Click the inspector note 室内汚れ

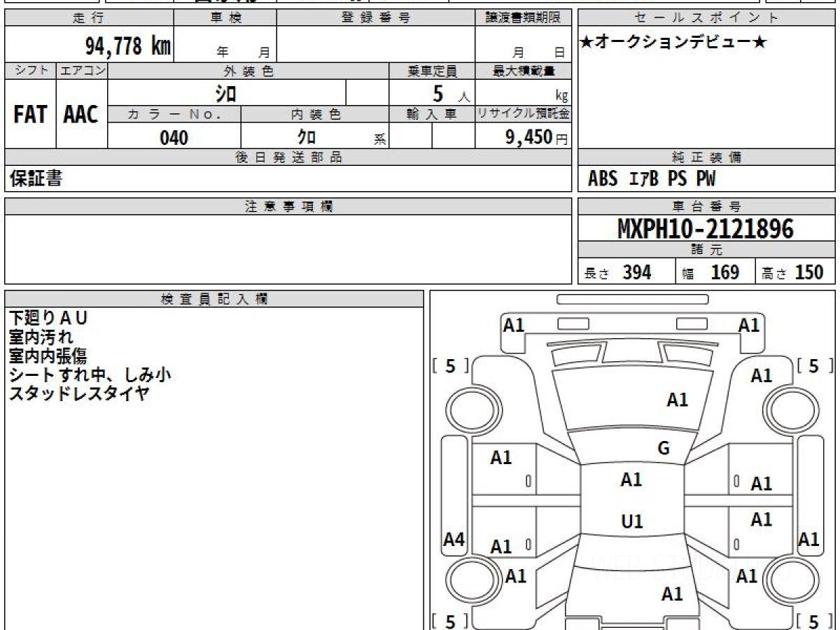(41, 337)
